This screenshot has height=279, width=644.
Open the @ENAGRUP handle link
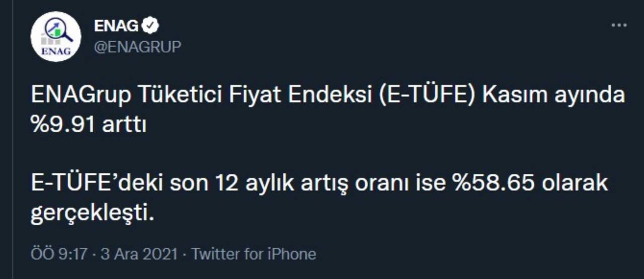point(137,47)
